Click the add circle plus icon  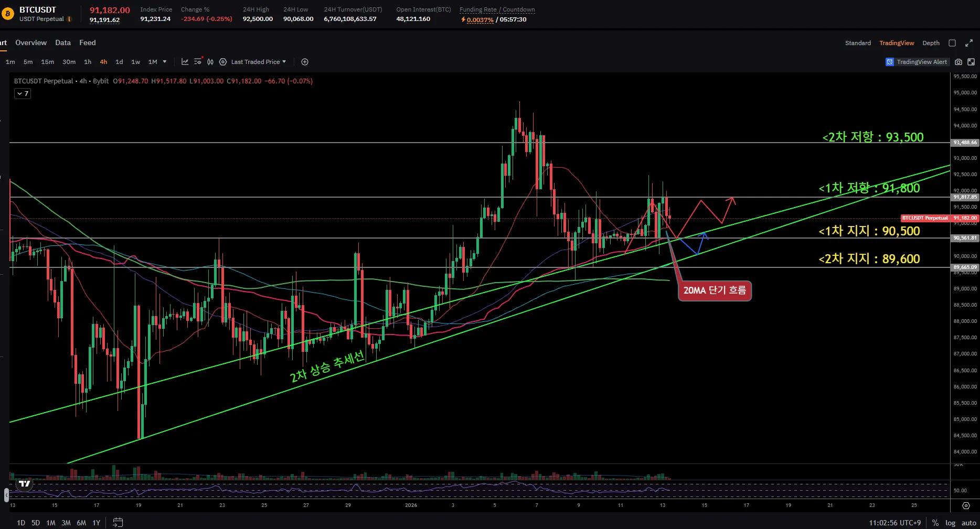305,62
